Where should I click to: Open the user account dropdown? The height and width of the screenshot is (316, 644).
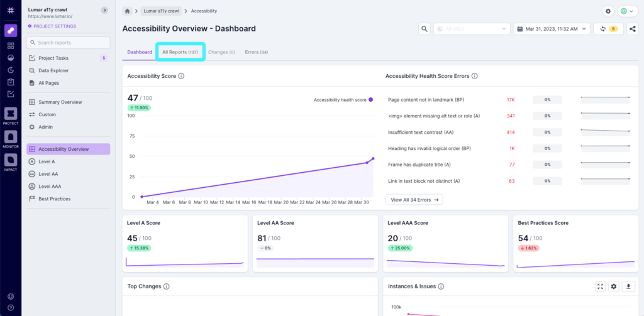coord(628,11)
